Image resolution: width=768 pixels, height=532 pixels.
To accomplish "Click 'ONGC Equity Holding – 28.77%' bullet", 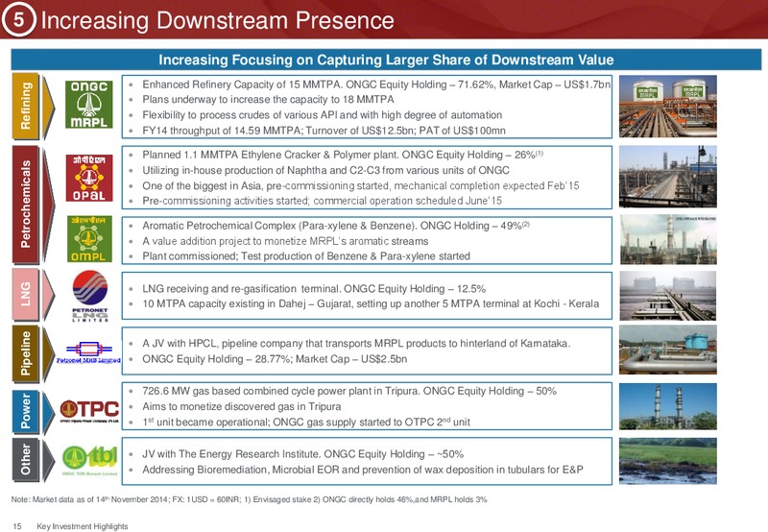I will [275, 359].
